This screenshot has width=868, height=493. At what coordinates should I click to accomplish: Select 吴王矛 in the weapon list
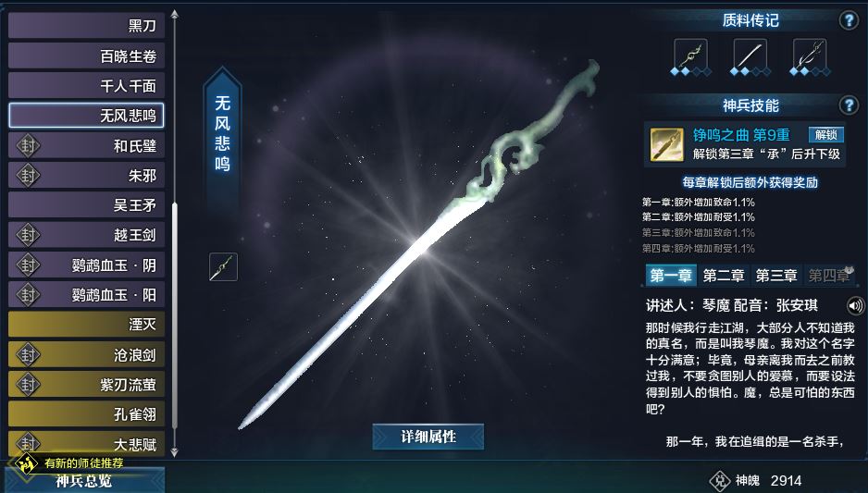(86, 204)
